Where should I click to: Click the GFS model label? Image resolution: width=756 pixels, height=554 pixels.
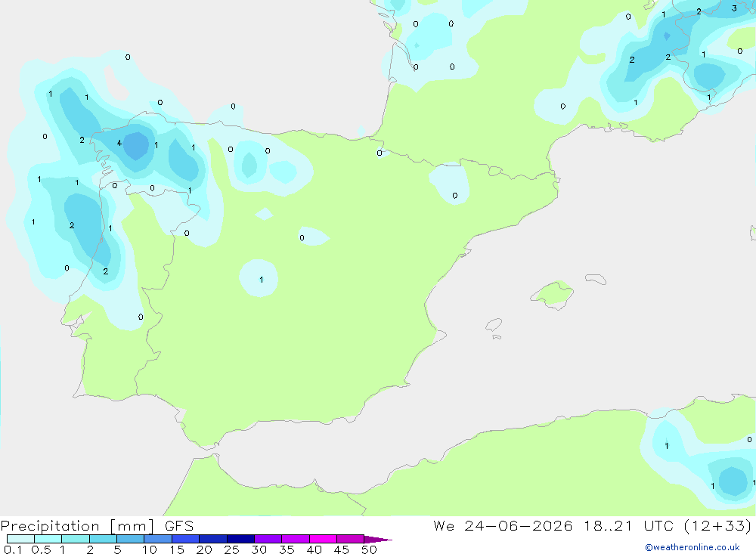(179, 526)
